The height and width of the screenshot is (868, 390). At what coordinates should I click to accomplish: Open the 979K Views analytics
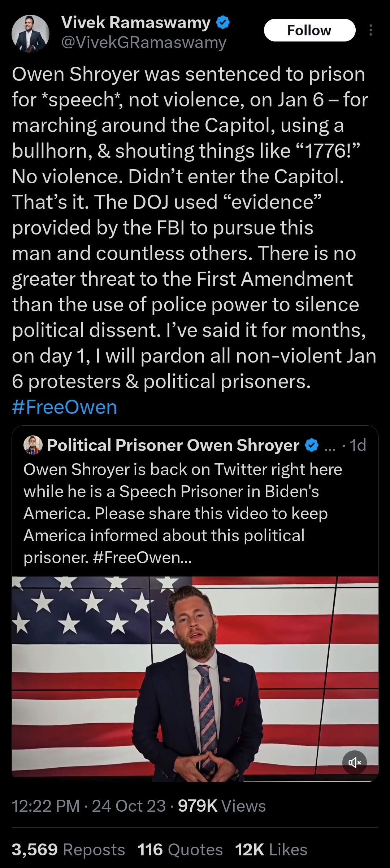(x=222, y=806)
